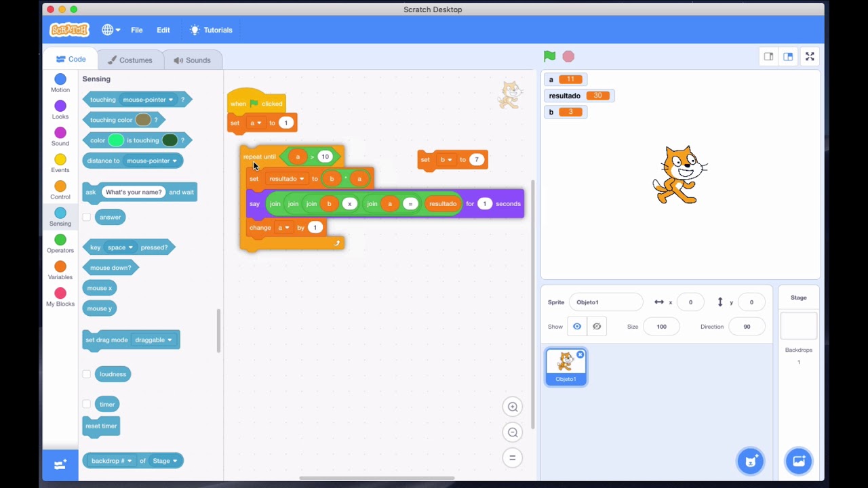Viewport: 868px width, 488px height.
Task: Open the Looks block category
Action: point(60,110)
